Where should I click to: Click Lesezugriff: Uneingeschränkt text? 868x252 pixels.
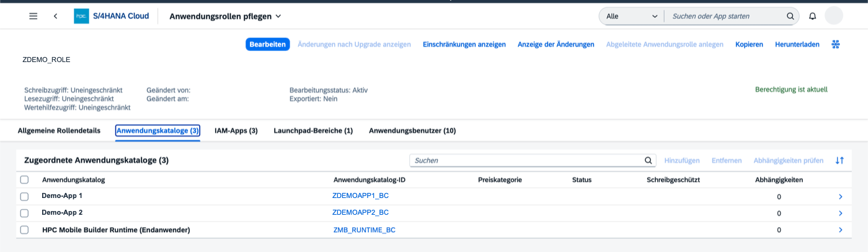point(69,99)
